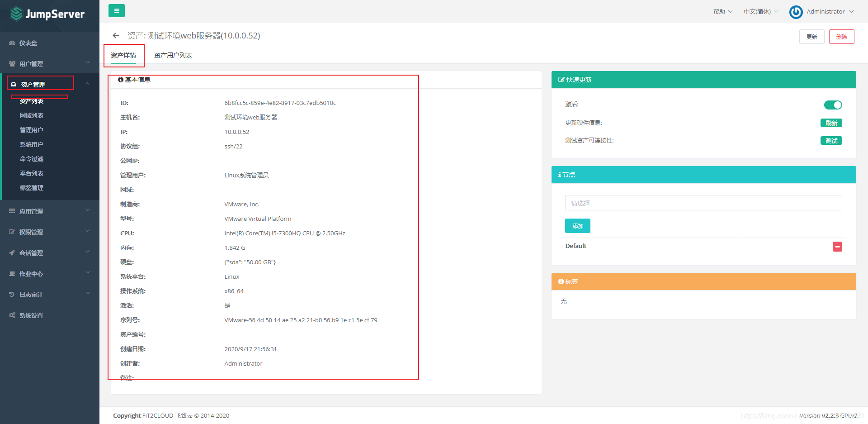Expand the 用户管理 menu chevron

point(88,63)
